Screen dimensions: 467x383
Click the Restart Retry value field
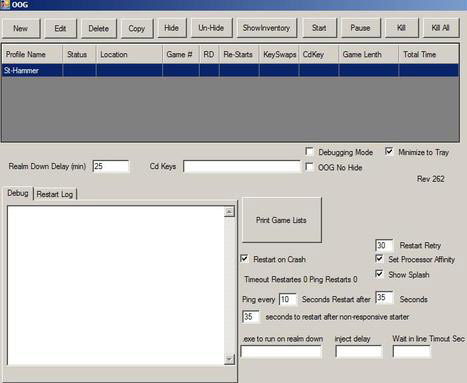coord(384,245)
